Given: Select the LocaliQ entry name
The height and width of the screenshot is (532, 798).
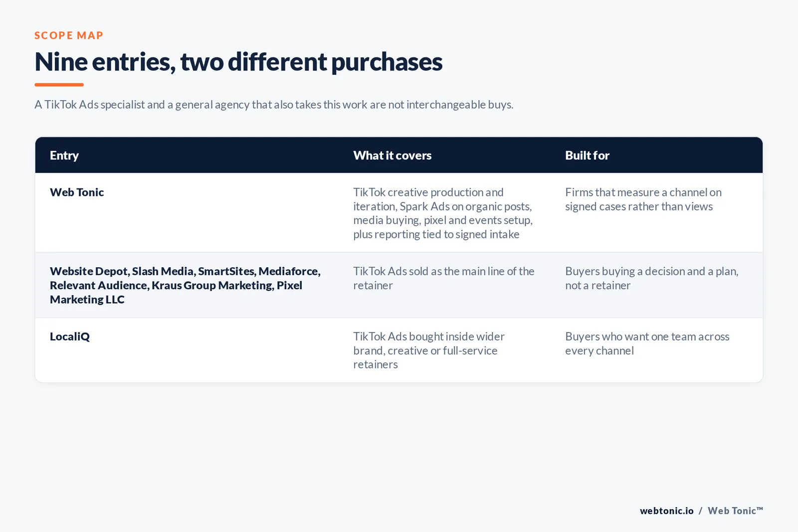Looking at the screenshot, I should tap(70, 337).
